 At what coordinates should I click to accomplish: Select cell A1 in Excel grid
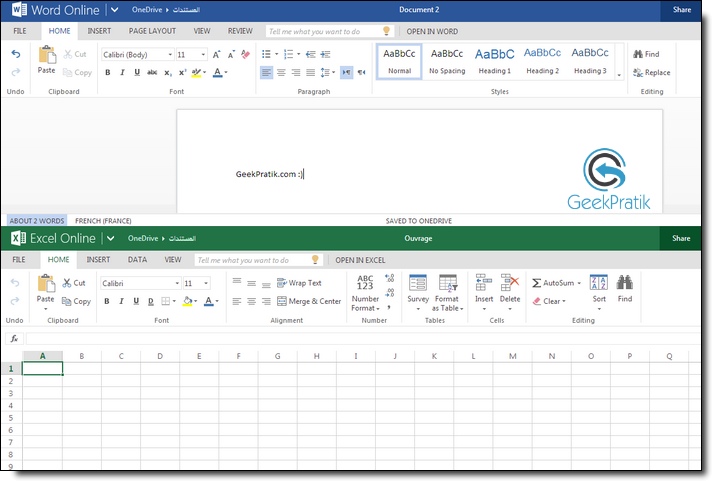tap(43, 368)
